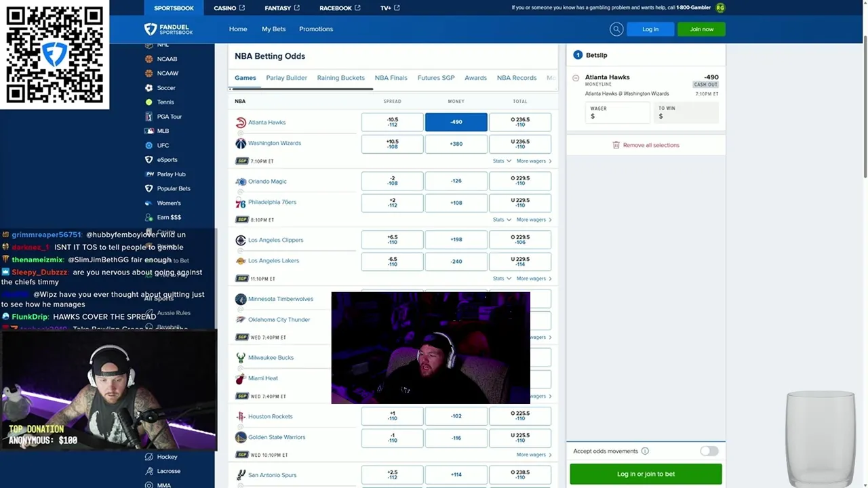The image size is (868, 488).
Task: Click Log in or join to bet
Action: 646,474
